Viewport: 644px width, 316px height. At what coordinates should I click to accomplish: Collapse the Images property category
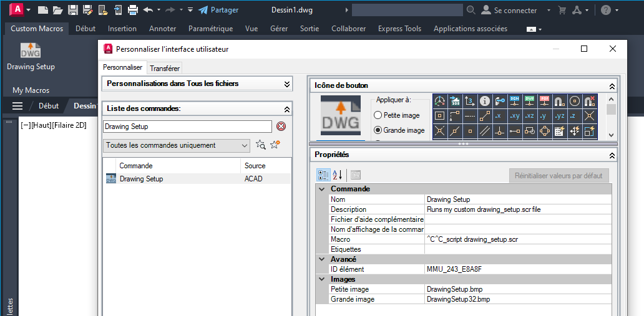tap(321, 279)
